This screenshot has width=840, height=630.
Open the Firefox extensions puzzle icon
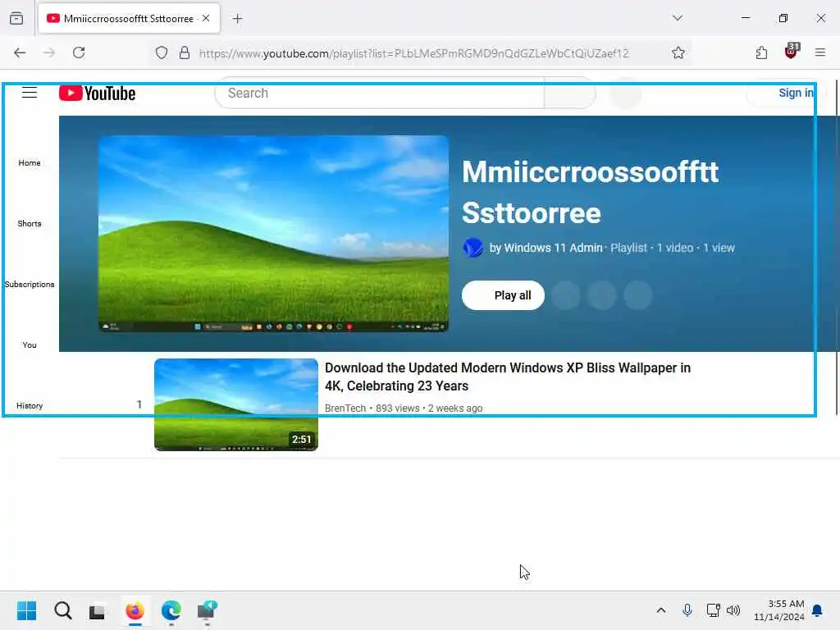coord(761,52)
